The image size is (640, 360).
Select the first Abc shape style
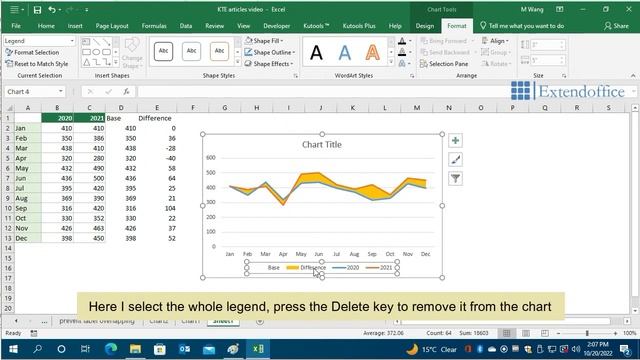tap(163, 51)
